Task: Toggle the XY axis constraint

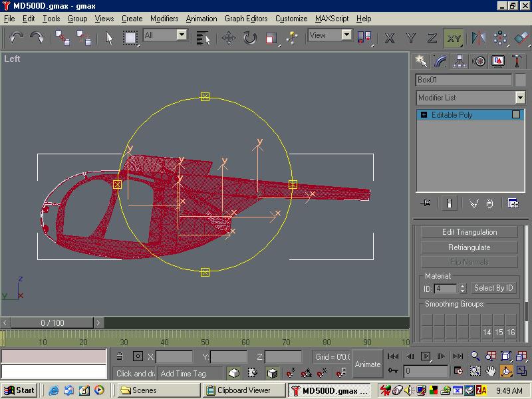Action: [x=454, y=38]
